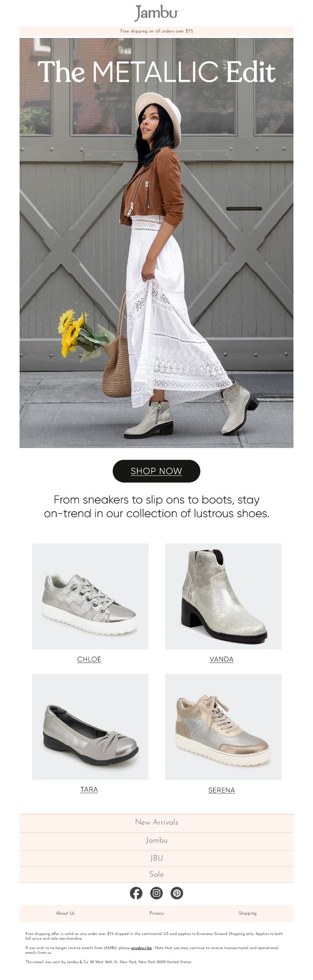This screenshot has width=313, height=980.
Task: Click the SHOP NOW button
Action: click(x=156, y=471)
